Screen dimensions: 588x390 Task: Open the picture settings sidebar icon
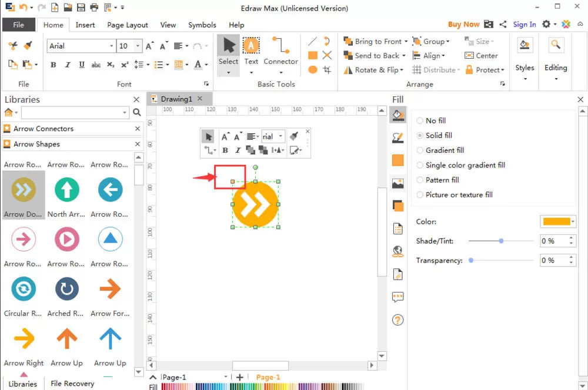(x=397, y=183)
